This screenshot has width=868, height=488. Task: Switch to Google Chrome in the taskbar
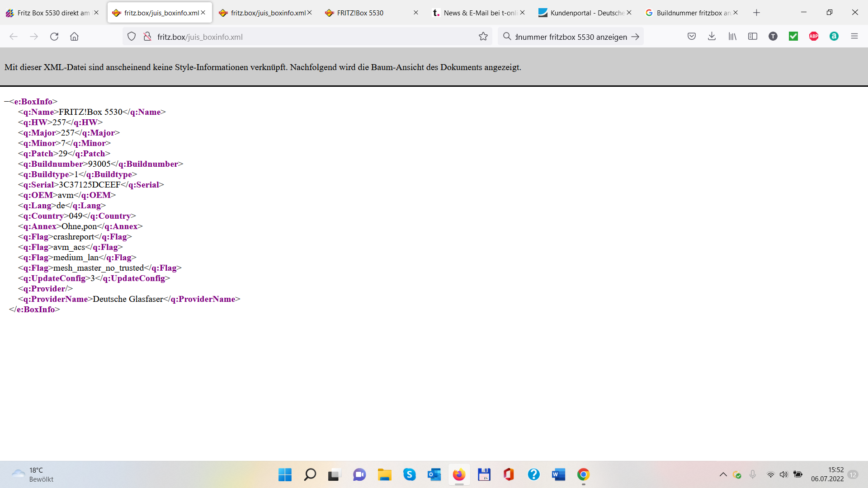[584, 475]
